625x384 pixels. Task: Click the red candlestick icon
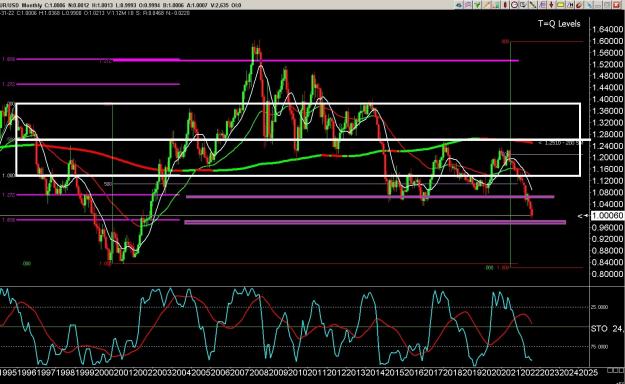505,5
